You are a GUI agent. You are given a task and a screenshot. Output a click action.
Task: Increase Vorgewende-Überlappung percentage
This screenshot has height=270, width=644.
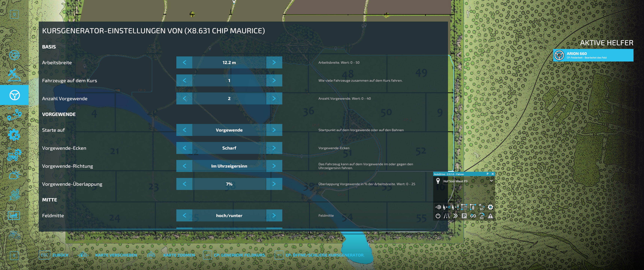coord(274,184)
